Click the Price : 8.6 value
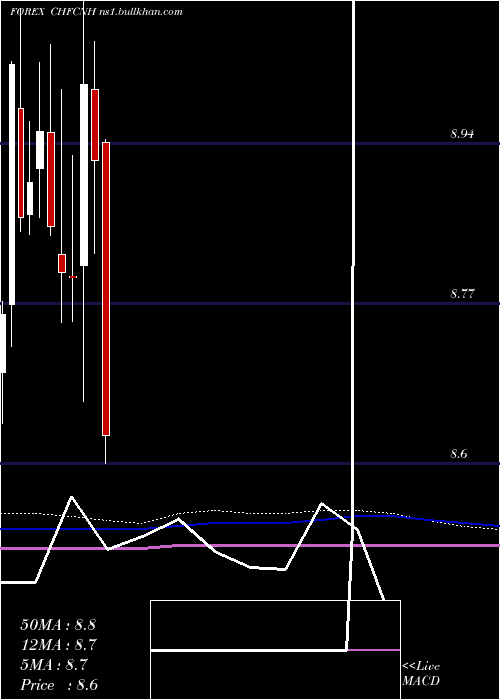 (x=59, y=685)
